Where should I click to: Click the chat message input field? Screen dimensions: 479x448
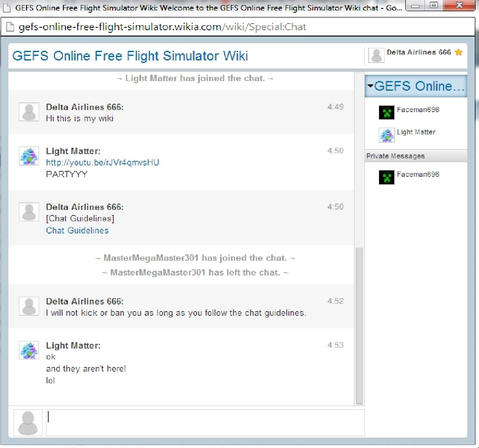tap(205, 422)
